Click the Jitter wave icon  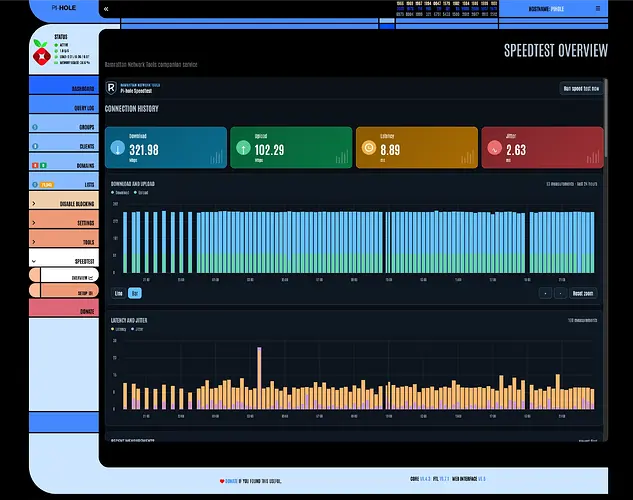tap(494, 148)
